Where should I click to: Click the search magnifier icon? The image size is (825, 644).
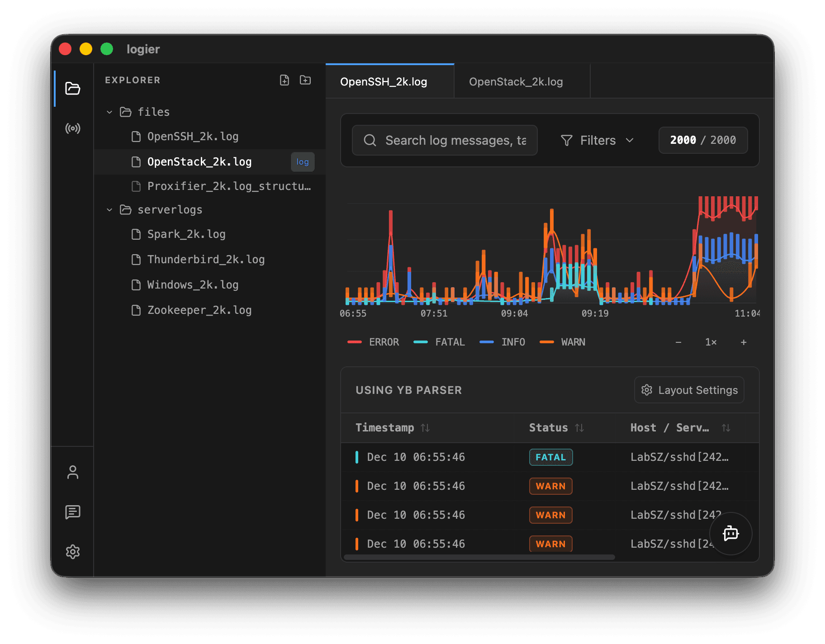pos(370,140)
